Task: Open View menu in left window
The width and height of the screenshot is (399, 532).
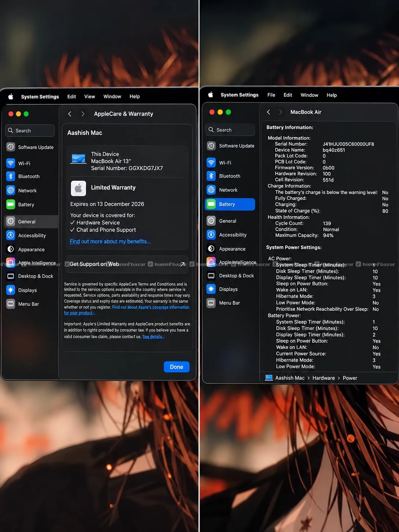Action: pyautogui.click(x=90, y=97)
